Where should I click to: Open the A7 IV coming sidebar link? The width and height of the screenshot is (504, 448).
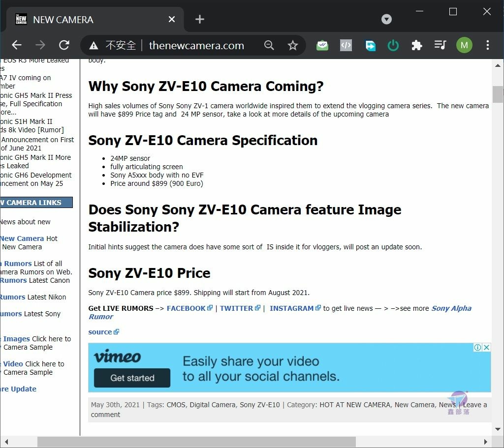26,82
